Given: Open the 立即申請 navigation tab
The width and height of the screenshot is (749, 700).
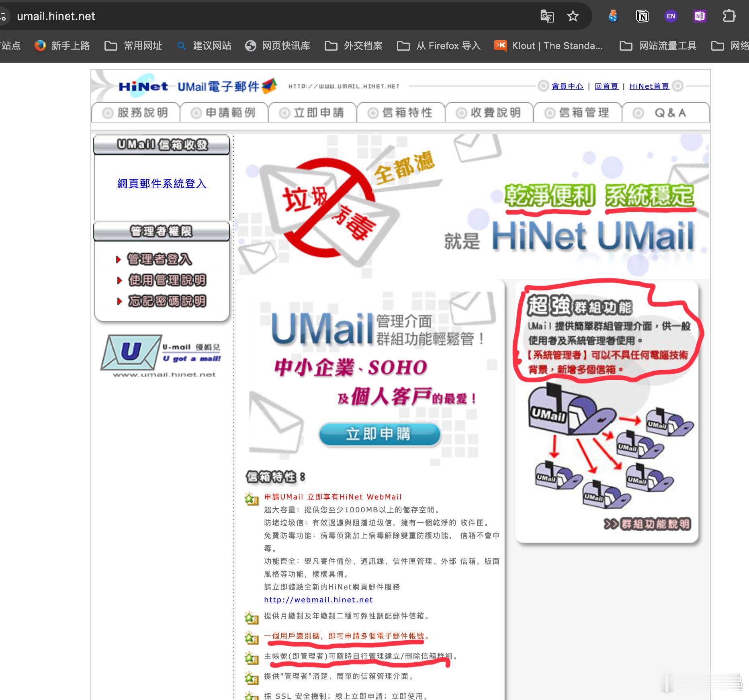Looking at the screenshot, I should 312,113.
